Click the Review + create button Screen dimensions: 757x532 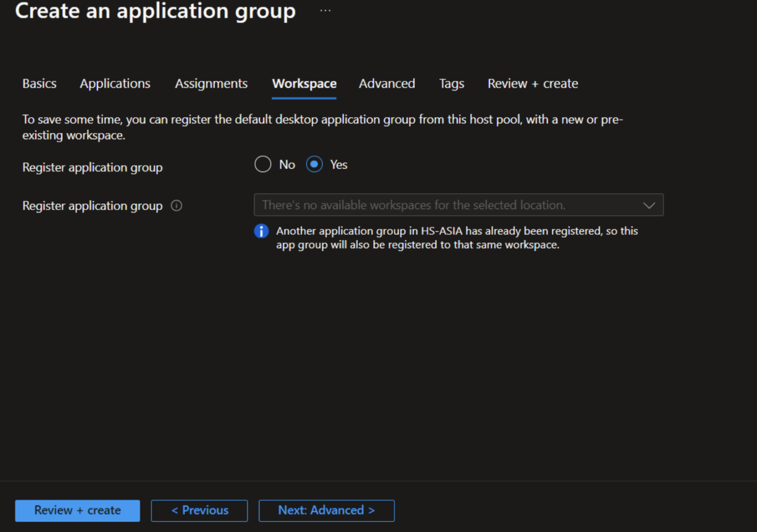(77, 510)
